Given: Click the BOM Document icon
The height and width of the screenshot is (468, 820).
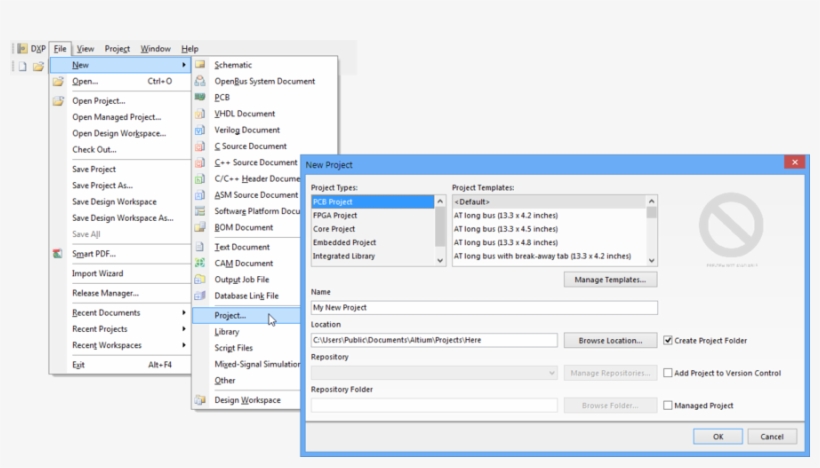Looking at the screenshot, I should click(x=200, y=227).
